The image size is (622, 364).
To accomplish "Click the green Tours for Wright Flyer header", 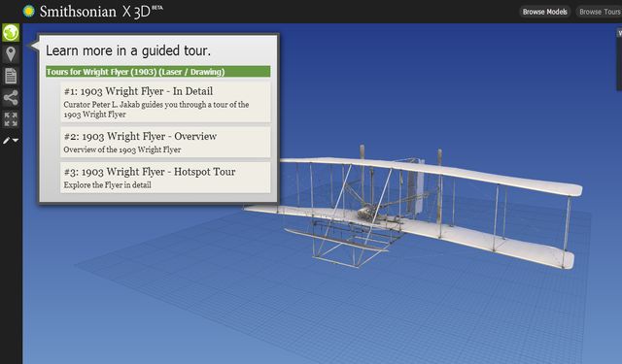I will [157, 72].
